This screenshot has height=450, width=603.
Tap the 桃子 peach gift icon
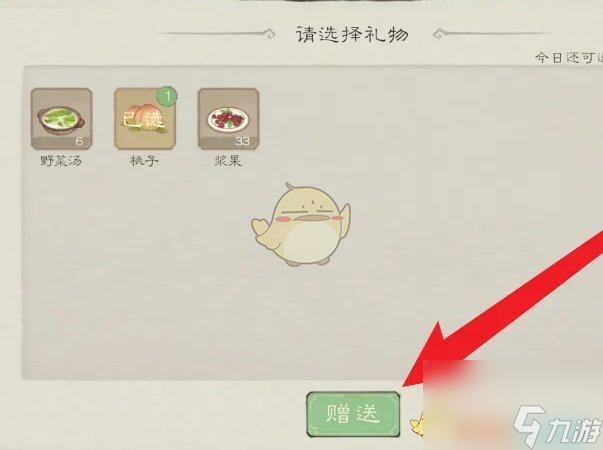point(145,119)
